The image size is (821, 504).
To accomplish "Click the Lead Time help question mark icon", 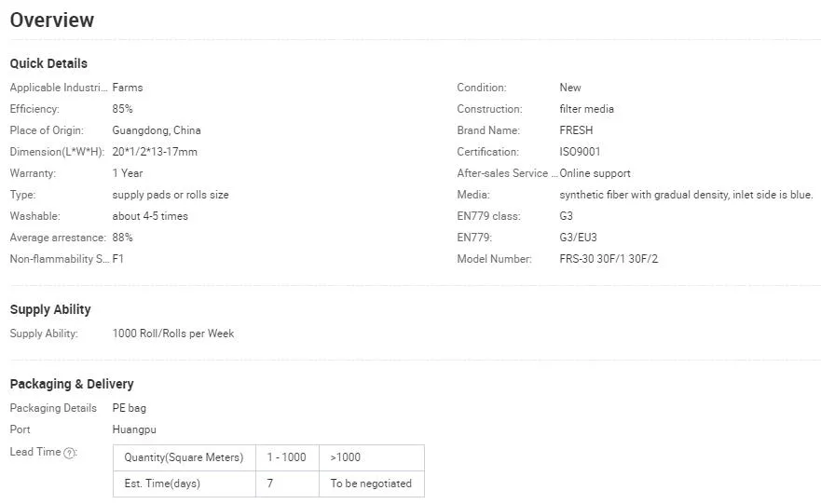I will coord(69,453).
